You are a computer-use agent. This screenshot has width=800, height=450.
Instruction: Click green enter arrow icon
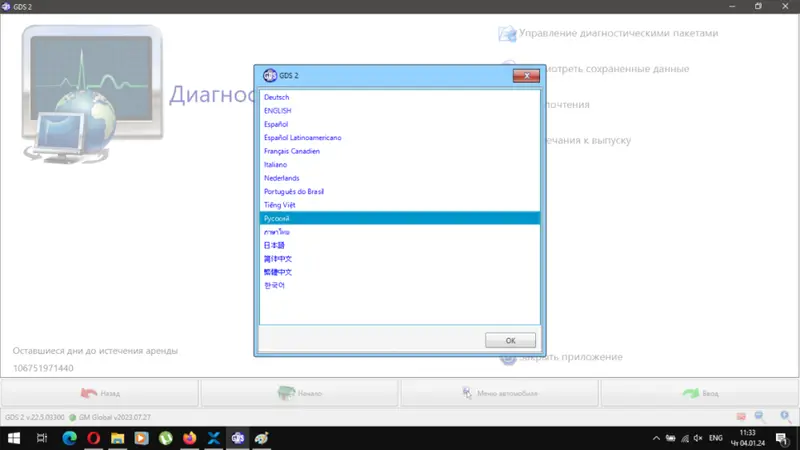(x=691, y=393)
